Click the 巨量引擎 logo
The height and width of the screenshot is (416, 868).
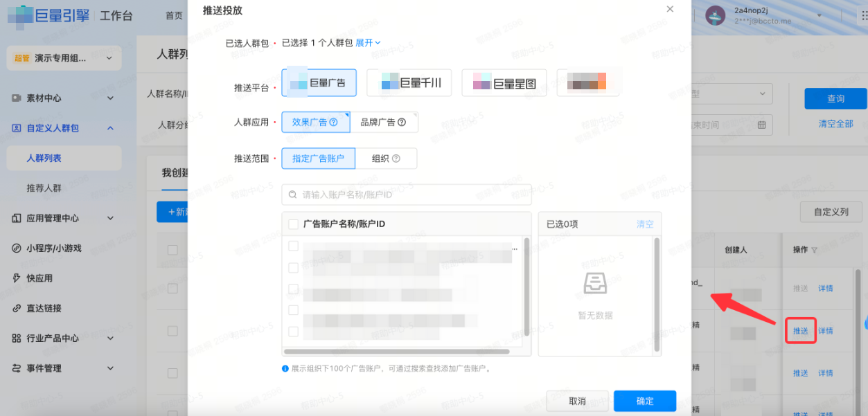tap(48, 15)
